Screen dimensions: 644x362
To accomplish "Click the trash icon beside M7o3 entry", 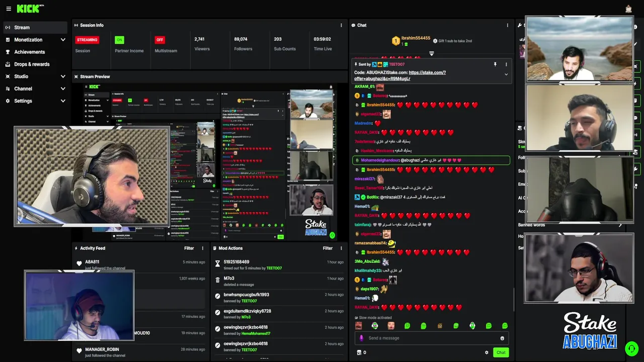I will pyautogui.click(x=217, y=280).
